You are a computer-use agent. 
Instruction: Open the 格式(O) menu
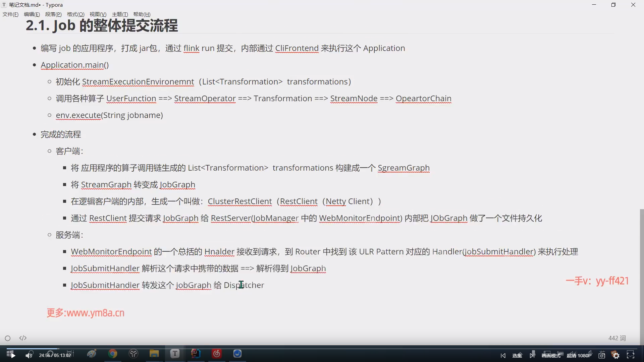click(x=75, y=14)
